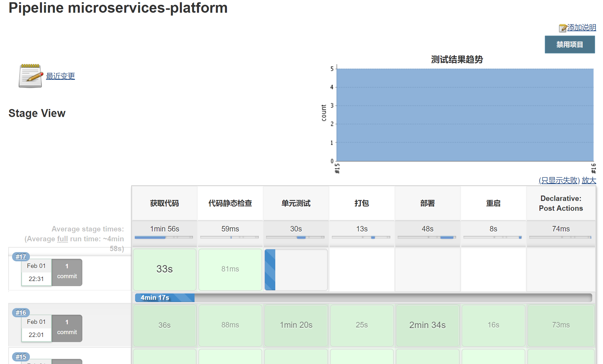Click the 30s average stage time

point(296,229)
